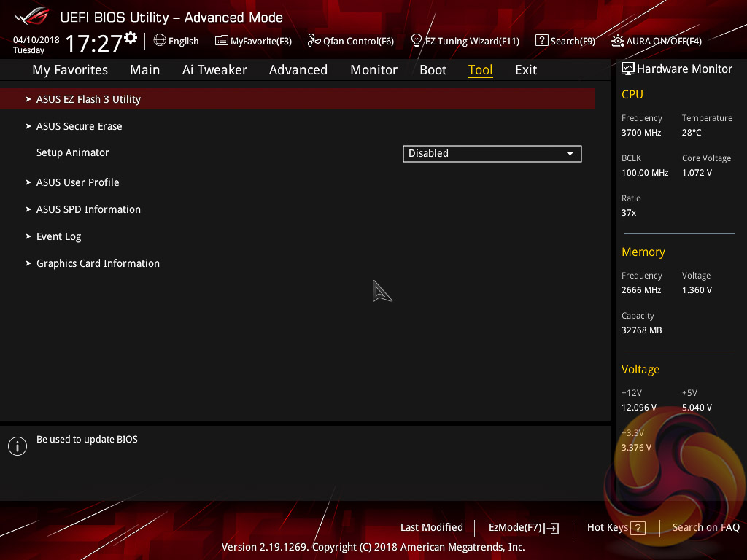This screenshot has width=747, height=560.
Task: Select the Tool tab
Action: [480, 70]
